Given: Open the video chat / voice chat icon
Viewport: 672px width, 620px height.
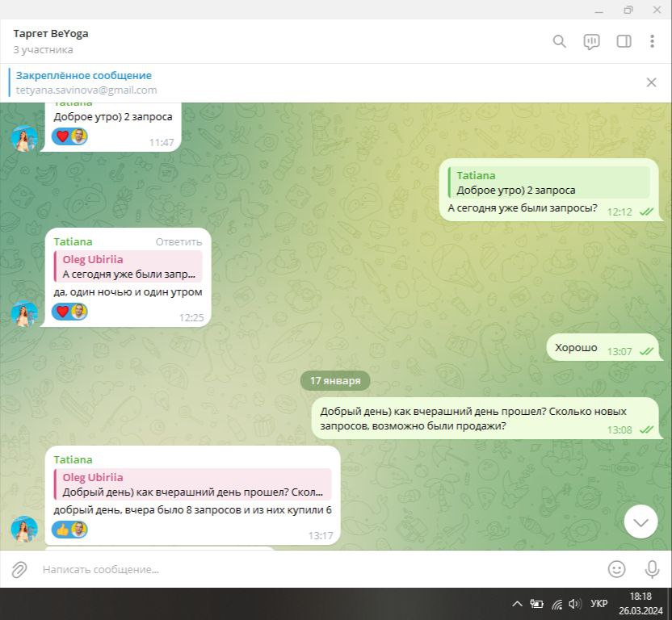Looking at the screenshot, I should click(x=591, y=41).
